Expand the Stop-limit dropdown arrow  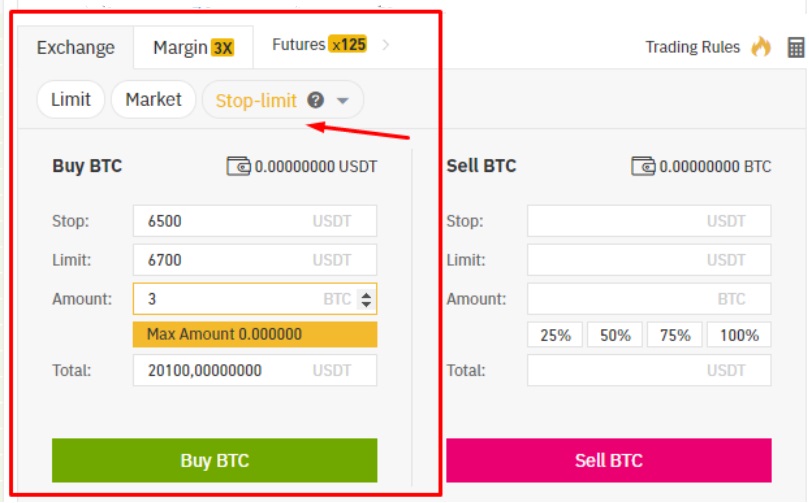[343, 101]
